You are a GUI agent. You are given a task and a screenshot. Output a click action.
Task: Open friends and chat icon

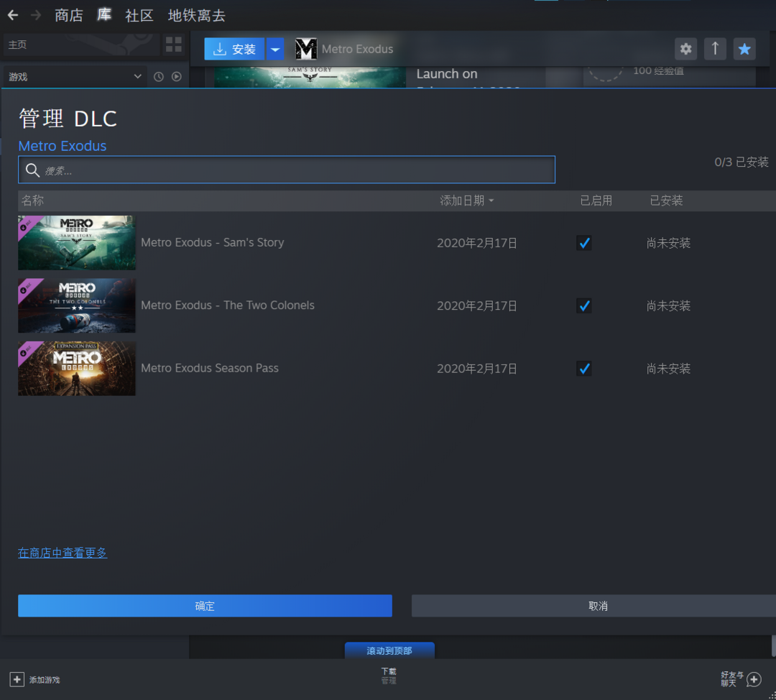tap(753, 679)
